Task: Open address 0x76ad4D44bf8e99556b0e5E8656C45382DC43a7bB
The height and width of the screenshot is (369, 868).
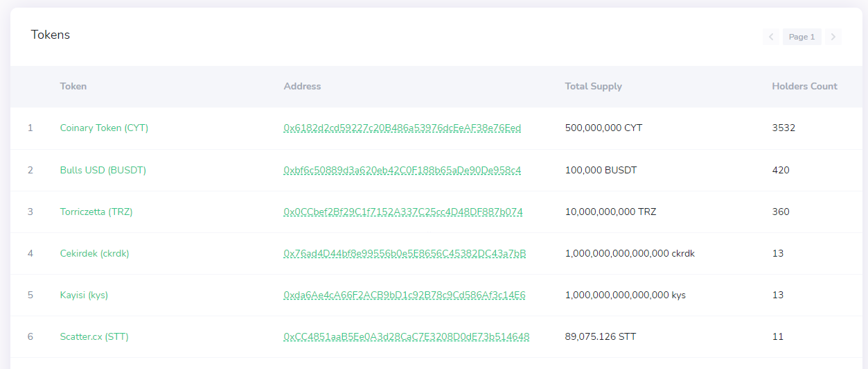Action: click(405, 253)
